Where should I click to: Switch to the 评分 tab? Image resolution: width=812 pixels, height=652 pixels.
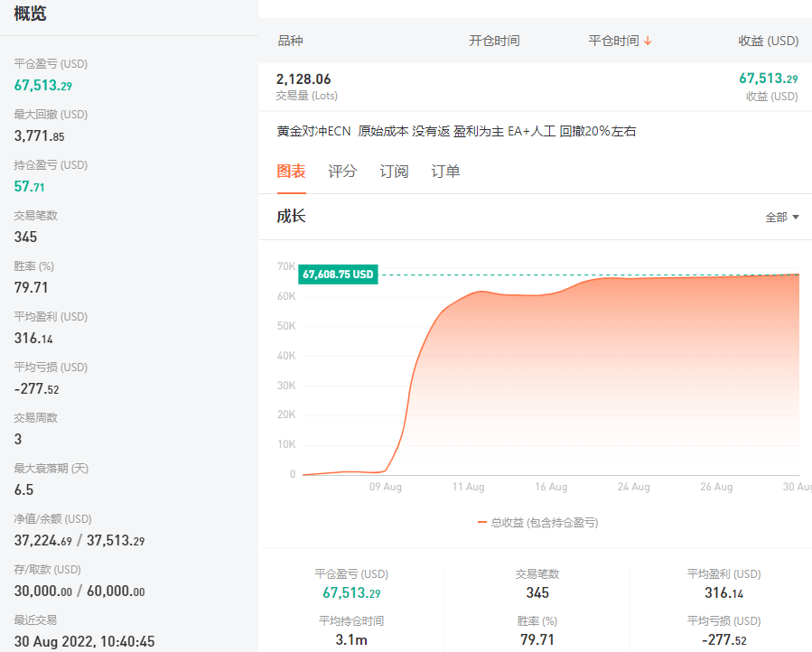(x=342, y=172)
